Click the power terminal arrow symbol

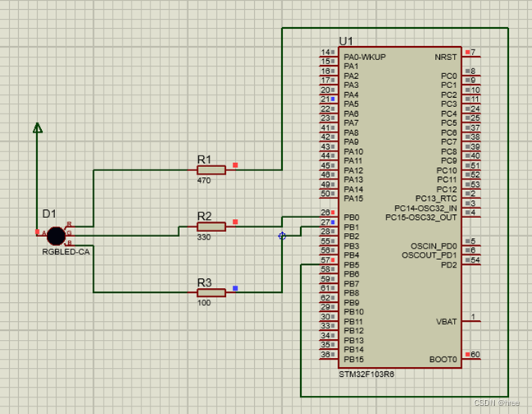(x=37, y=128)
